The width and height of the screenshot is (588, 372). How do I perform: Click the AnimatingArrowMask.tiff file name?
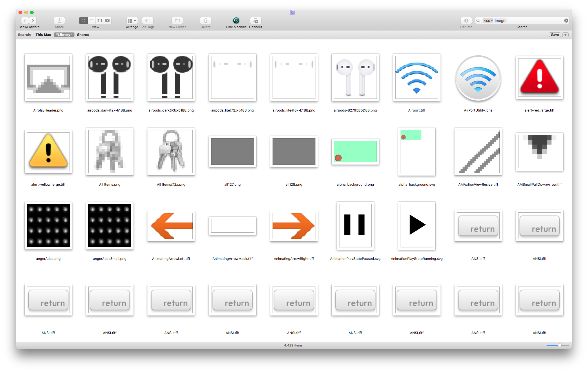(x=233, y=259)
